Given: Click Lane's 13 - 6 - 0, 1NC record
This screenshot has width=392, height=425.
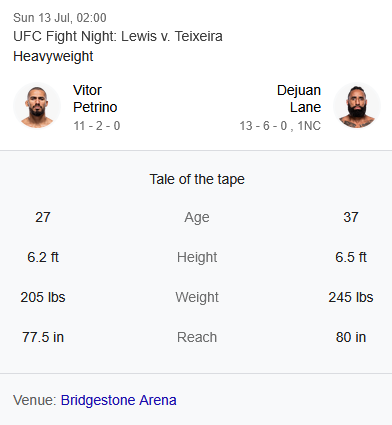Looking at the screenshot, I should pyautogui.click(x=280, y=126).
